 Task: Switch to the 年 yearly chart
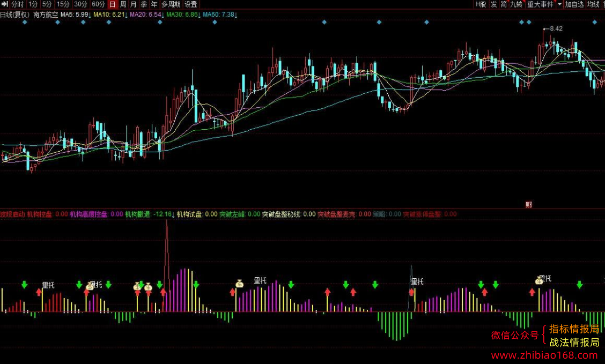[x=154, y=4]
